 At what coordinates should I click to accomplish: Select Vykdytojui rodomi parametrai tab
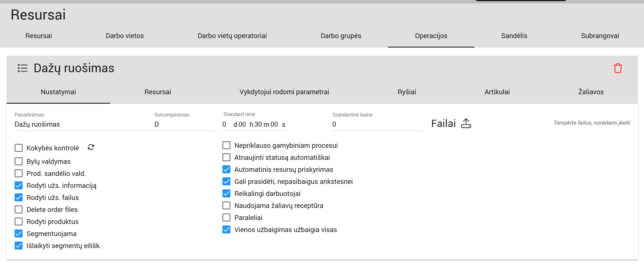pyautogui.click(x=284, y=92)
